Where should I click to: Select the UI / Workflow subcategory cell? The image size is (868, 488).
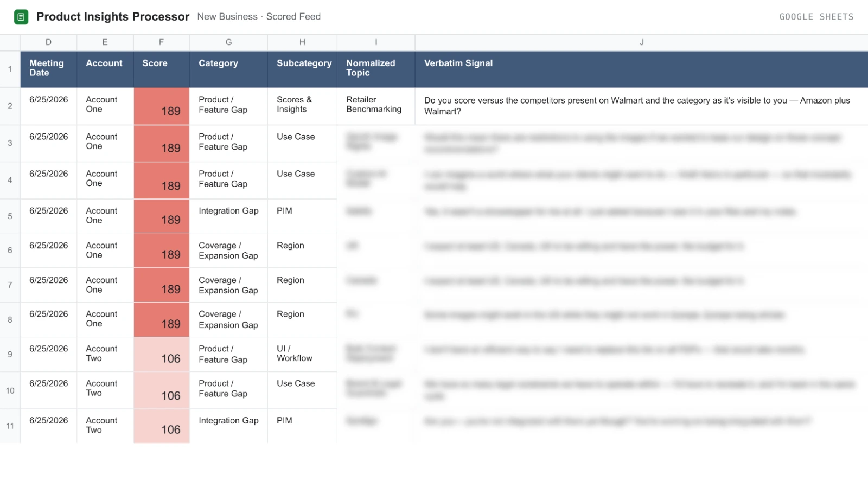pos(303,354)
